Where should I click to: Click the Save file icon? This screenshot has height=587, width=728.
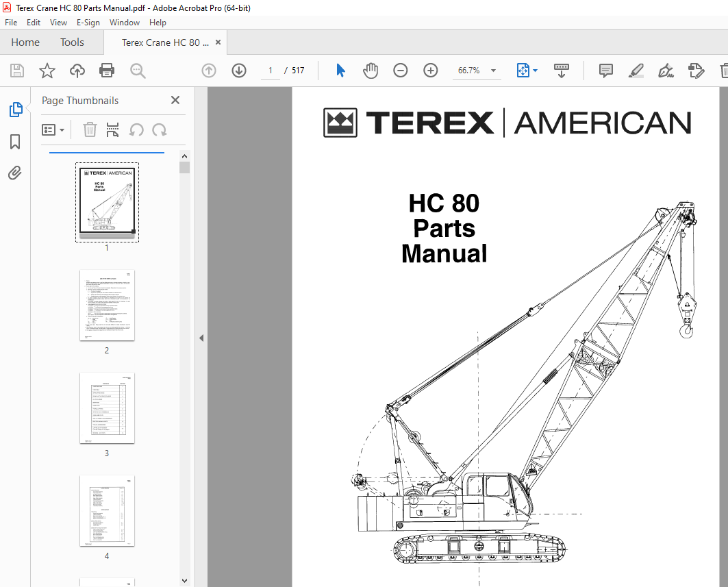17,71
